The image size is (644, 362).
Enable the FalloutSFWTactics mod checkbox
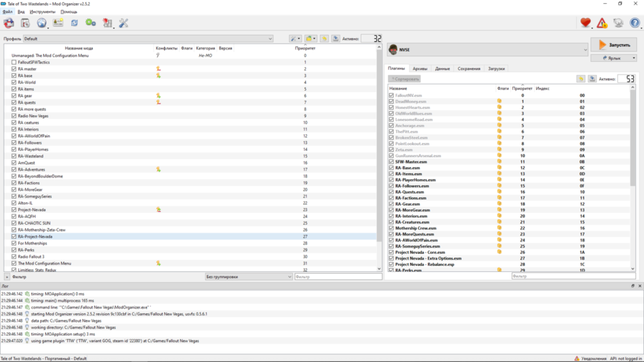pos(14,62)
